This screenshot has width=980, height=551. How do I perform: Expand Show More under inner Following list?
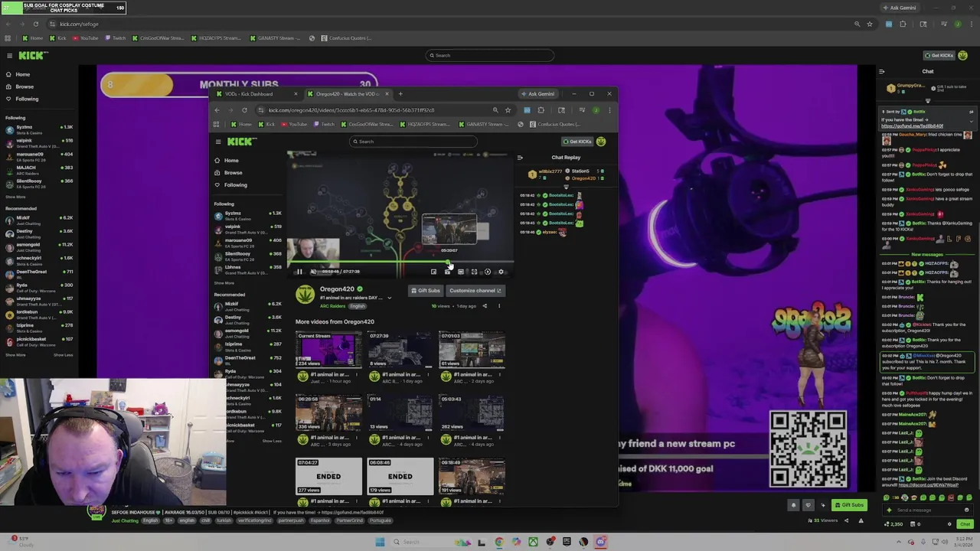point(224,283)
